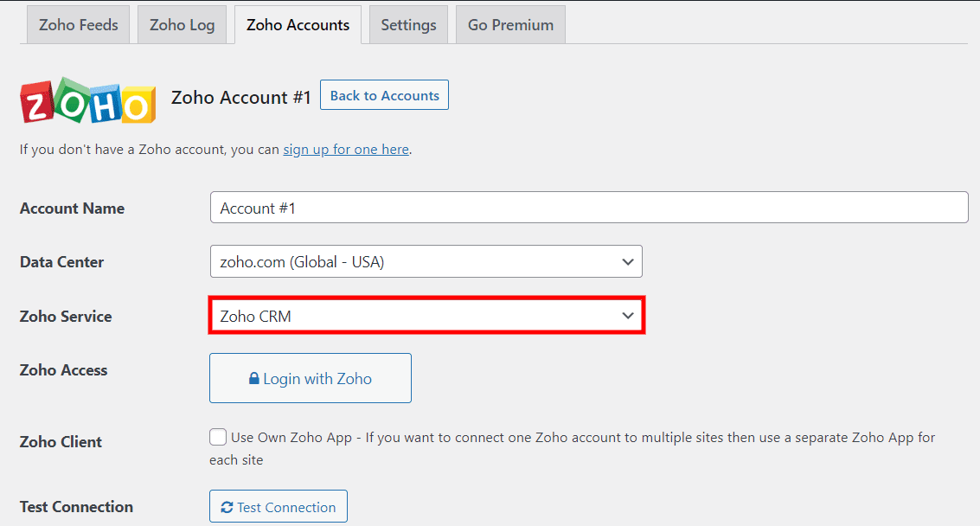Click the Zoho logo image
Image resolution: width=980 pixels, height=526 pixels.
[x=86, y=101]
